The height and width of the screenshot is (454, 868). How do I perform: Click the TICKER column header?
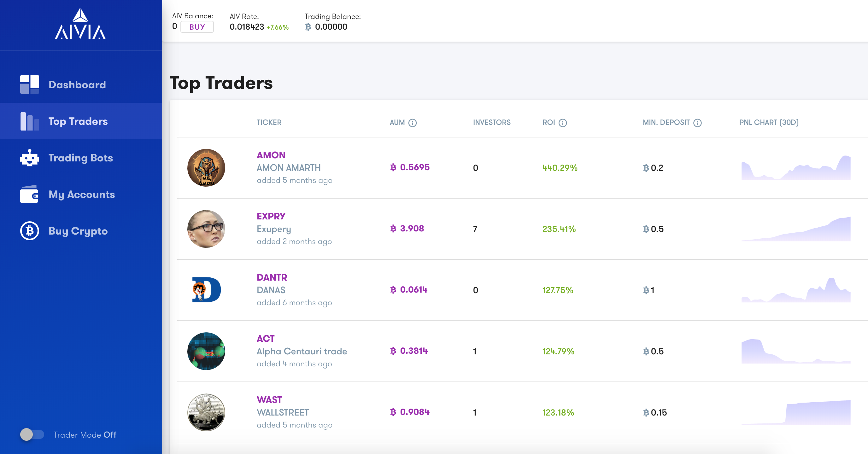[269, 123]
